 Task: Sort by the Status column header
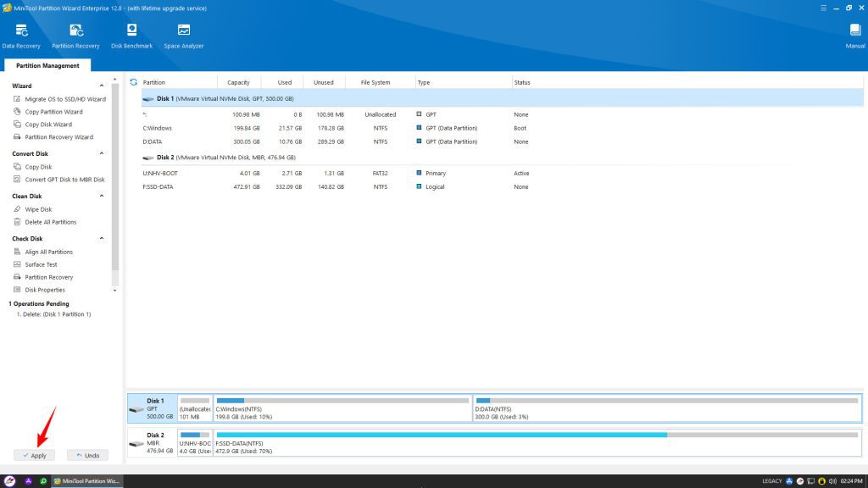pyautogui.click(x=522, y=82)
